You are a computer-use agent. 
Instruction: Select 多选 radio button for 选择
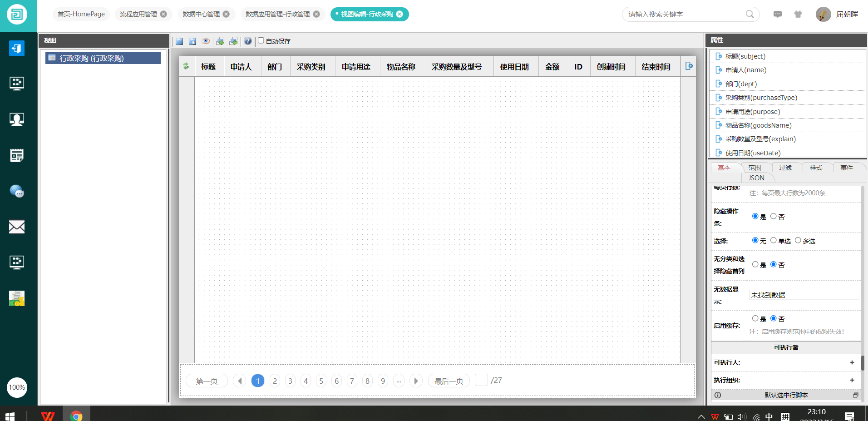(798, 240)
